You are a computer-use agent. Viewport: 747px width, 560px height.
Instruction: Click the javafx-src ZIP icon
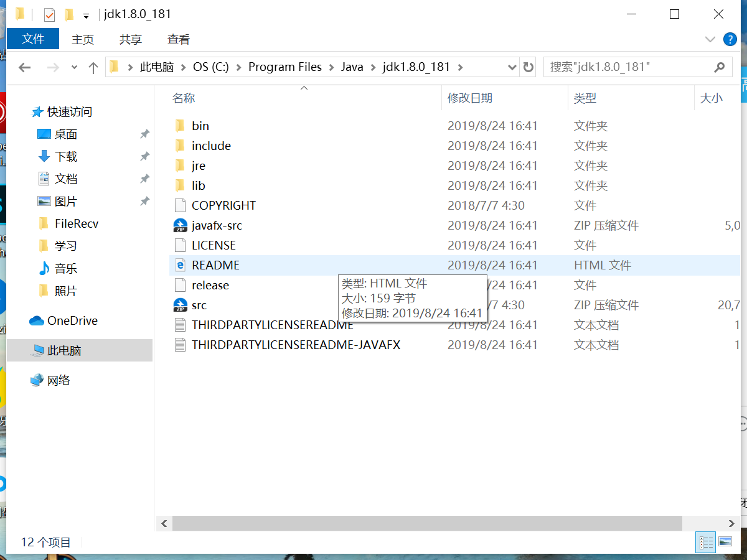[x=180, y=225]
